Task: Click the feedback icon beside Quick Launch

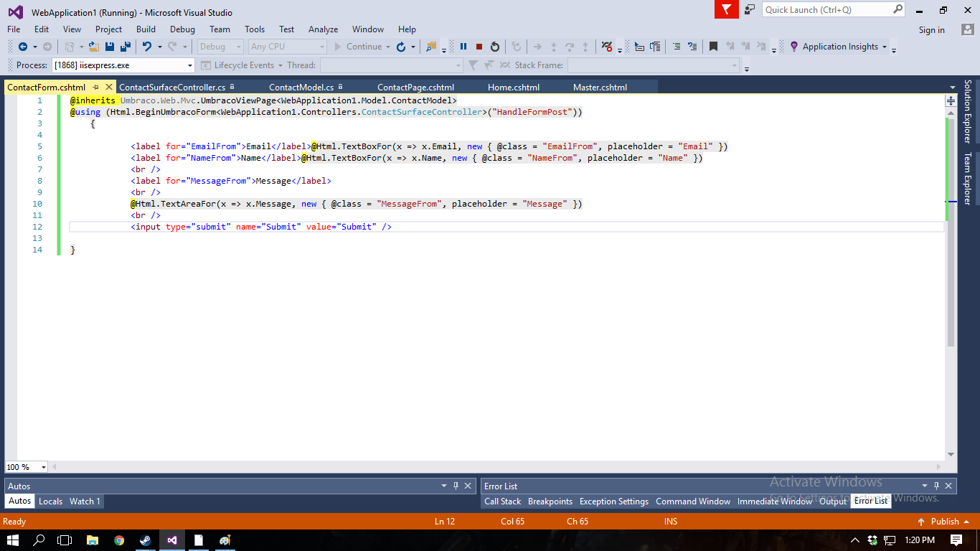Action: pyautogui.click(x=750, y=9)
